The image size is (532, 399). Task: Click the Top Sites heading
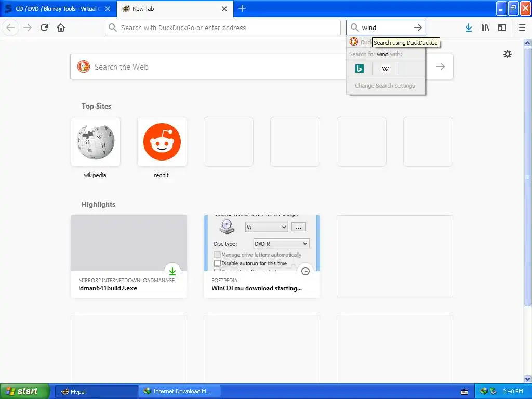tap(96, 106)
